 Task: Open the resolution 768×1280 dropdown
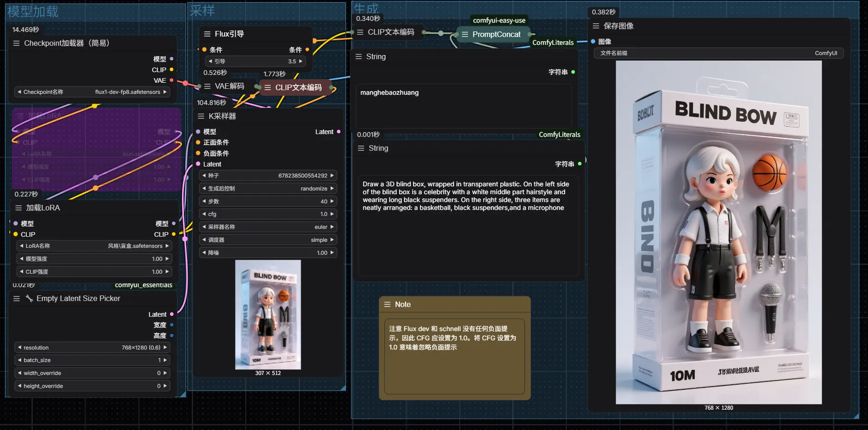(92, 348)
